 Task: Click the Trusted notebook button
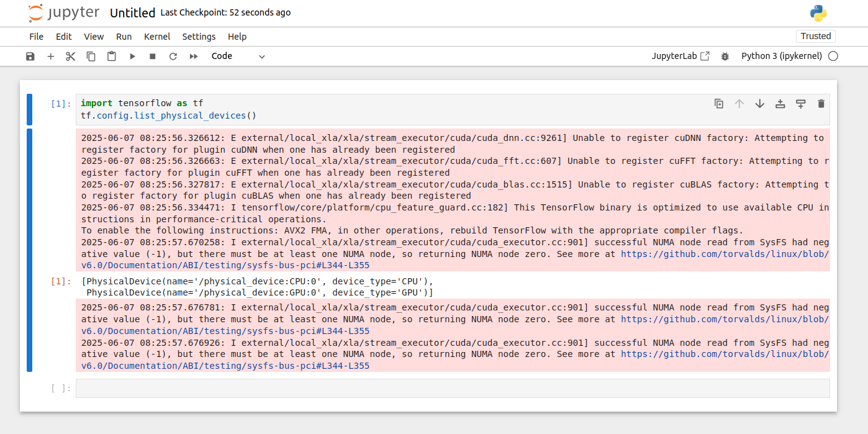(815, 36)
